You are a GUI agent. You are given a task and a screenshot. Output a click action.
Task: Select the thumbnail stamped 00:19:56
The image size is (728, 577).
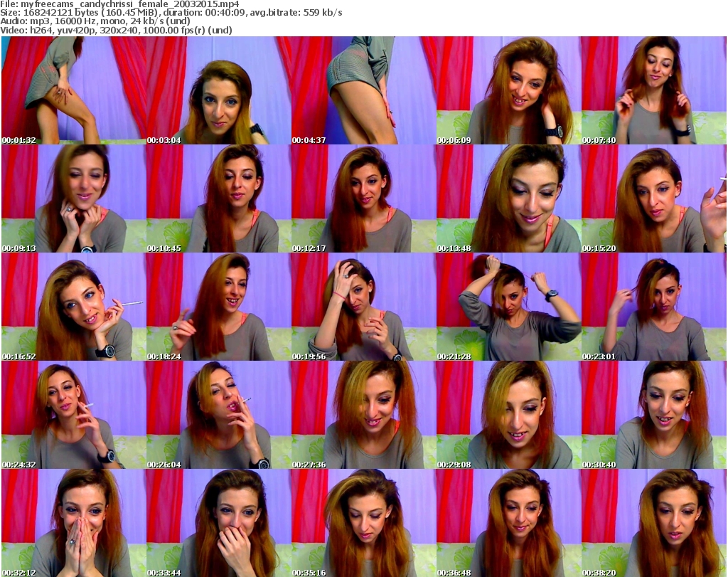pyautogui.click(x=363, y=307)
